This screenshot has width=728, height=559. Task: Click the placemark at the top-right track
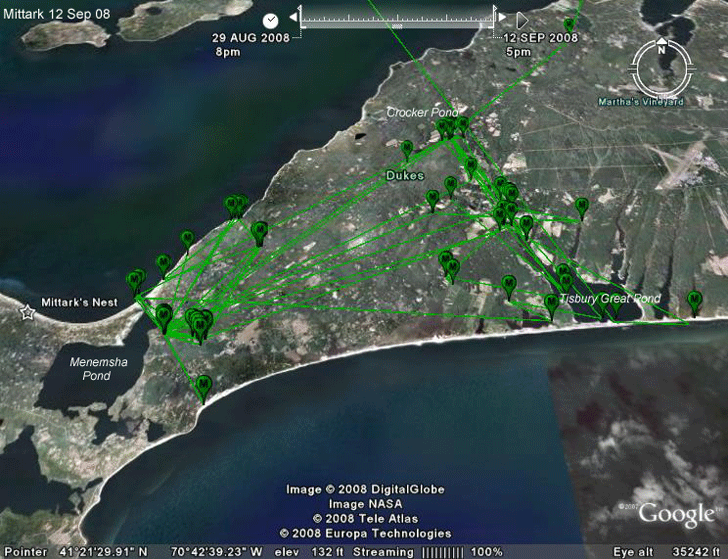(x=569, y=25)
